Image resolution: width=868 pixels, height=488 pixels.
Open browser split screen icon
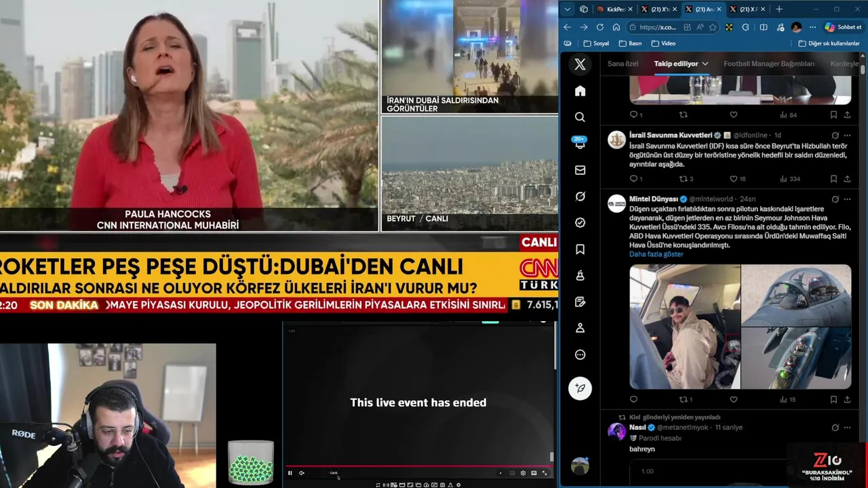point(764,27)
